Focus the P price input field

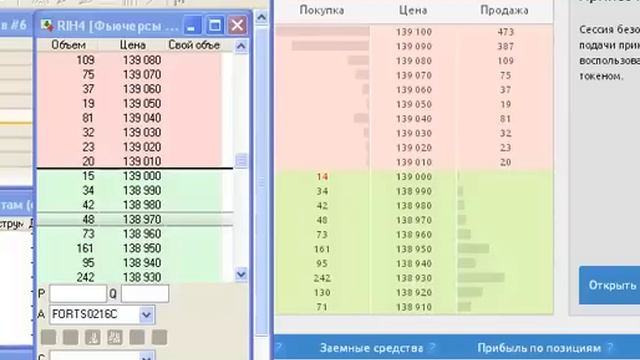[78, 293]
